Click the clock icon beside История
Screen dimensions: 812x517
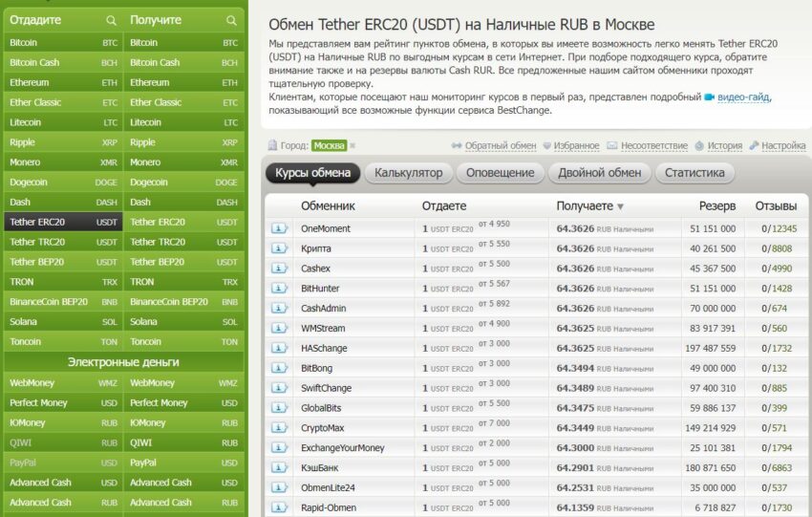click(x=699, y=145)
